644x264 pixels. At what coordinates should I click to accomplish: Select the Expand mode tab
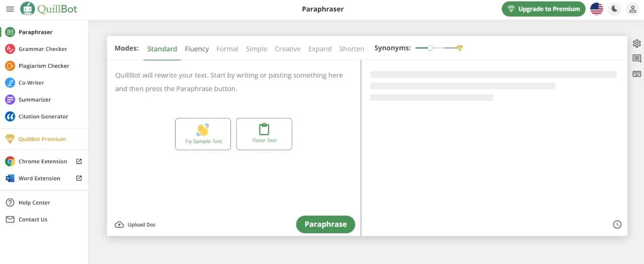click(320, 49)
